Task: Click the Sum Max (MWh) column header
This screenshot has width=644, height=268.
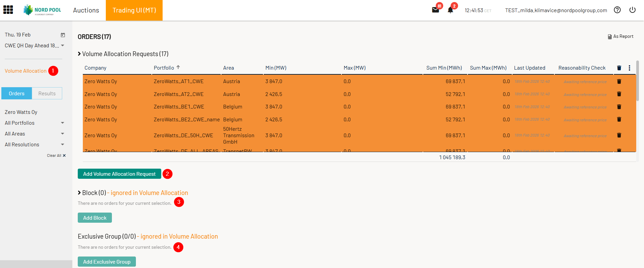Action: [x=488, y=68]
